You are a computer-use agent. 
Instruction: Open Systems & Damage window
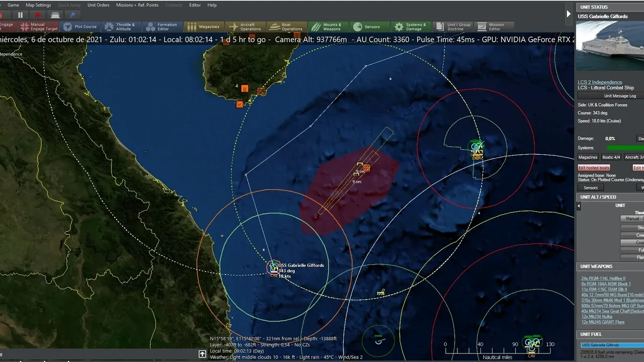coord(410,27)
